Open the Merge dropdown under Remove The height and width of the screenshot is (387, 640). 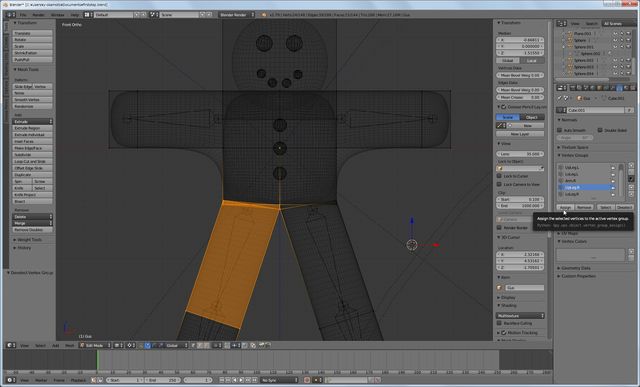(32, 223)
